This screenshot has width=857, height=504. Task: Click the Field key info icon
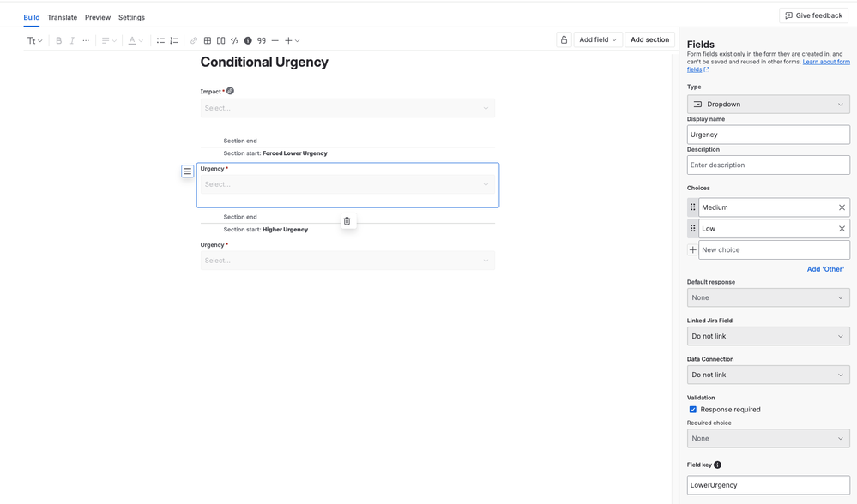pyautogui.click(x=718, y=465)
